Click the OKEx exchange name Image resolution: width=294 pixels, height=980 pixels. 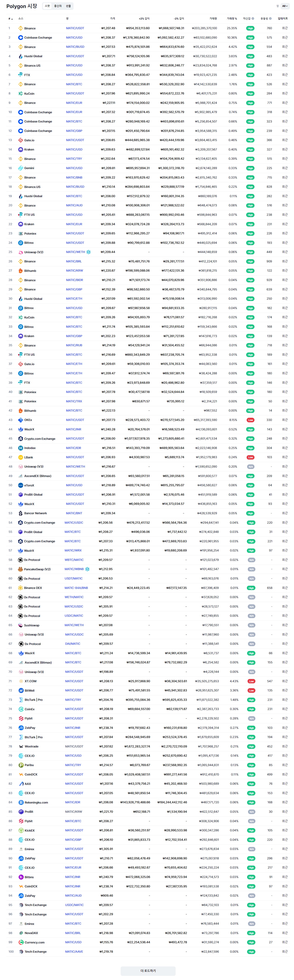point(28,420)
